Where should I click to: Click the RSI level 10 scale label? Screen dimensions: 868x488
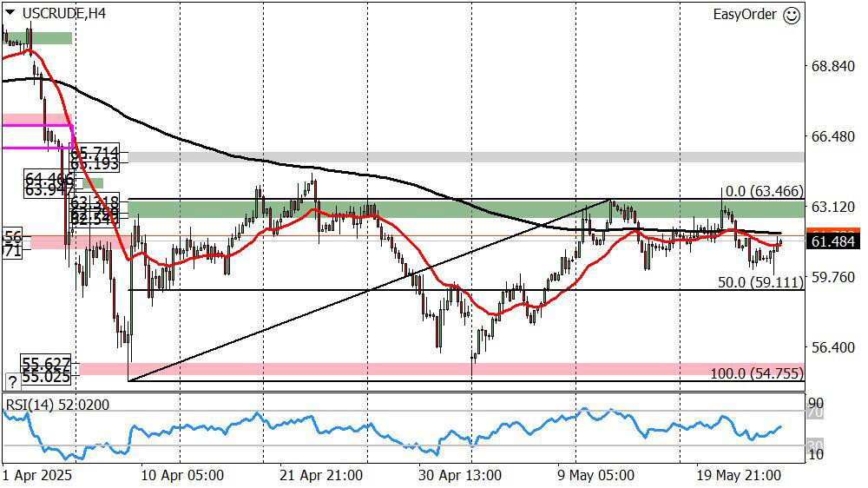[x=815, y=454]
